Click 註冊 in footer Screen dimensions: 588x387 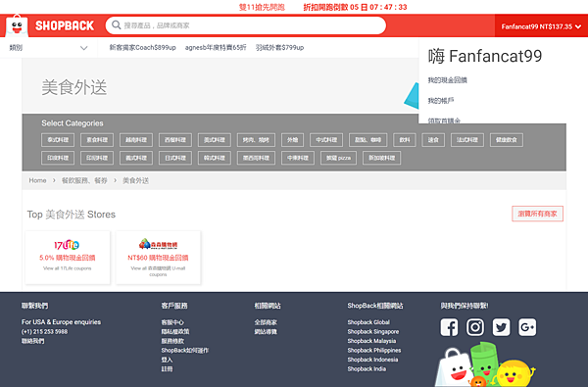point(167,369)
